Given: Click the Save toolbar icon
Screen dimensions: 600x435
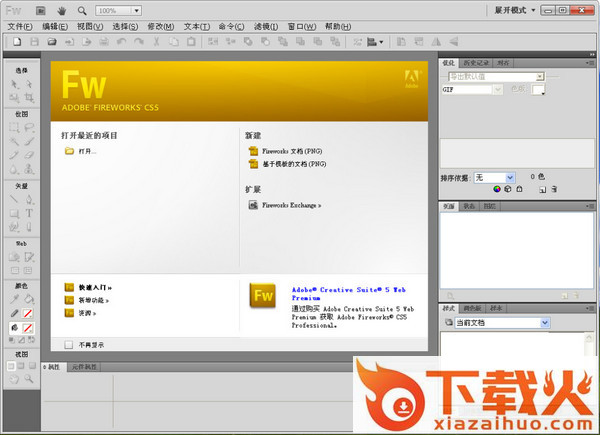Looking at the screenshot, I should point(34,42).
